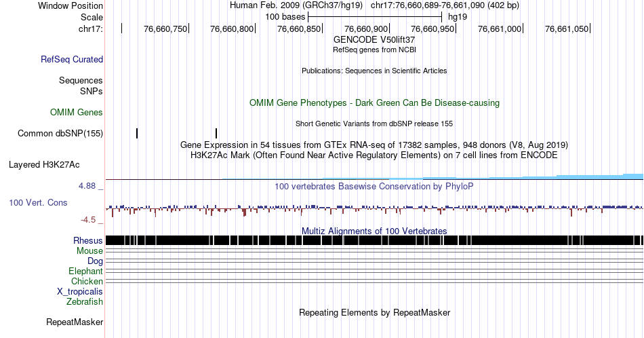Click the Zebrafish alignment row label
Image resolution: width=644 pixels, height=338 pixels.
(85, 301)
